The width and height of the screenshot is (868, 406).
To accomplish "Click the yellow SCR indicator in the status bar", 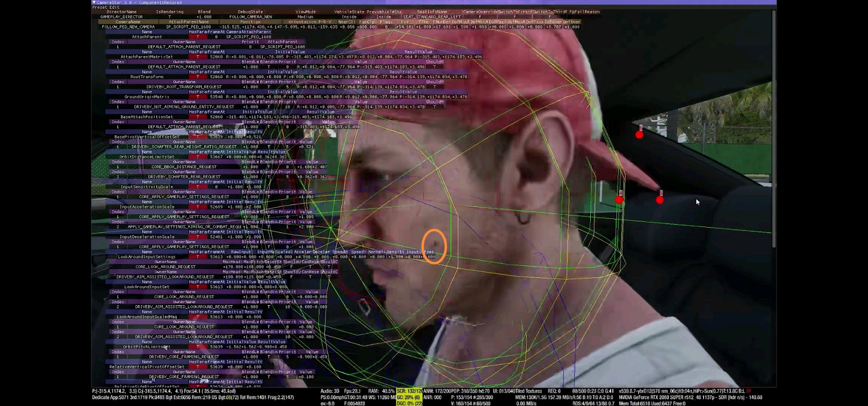I will pyautogui.click(x=409, y=392).
